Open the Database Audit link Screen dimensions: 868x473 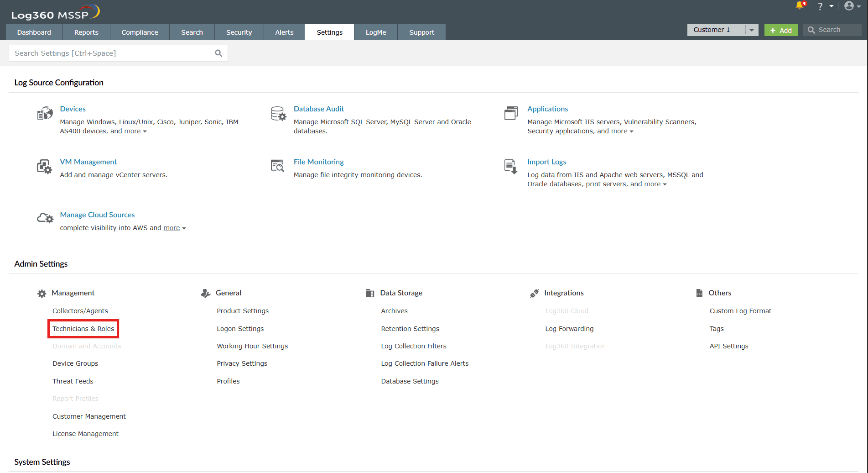(319, 109)
